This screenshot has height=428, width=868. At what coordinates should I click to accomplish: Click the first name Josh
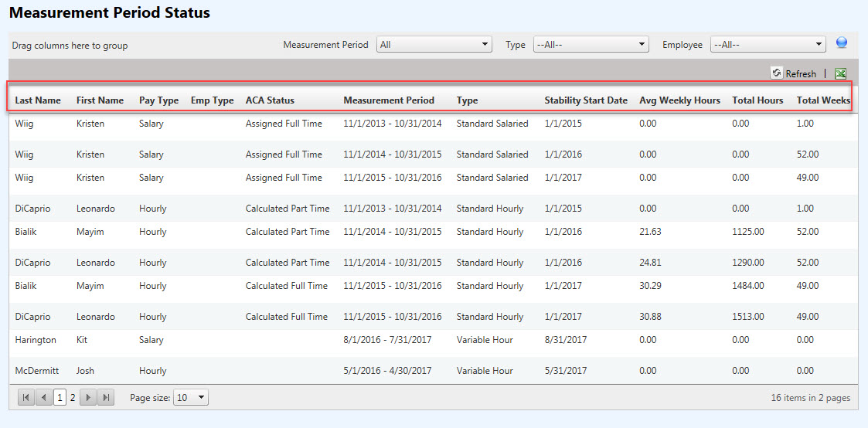tap(85, 371)
